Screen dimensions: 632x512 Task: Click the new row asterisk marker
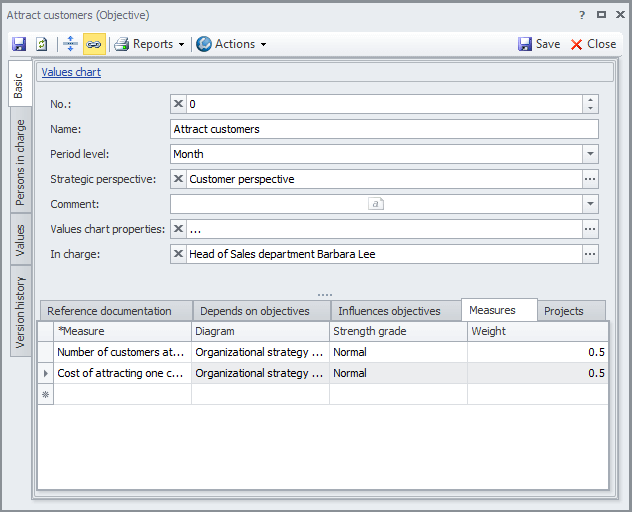click(46, 394)
